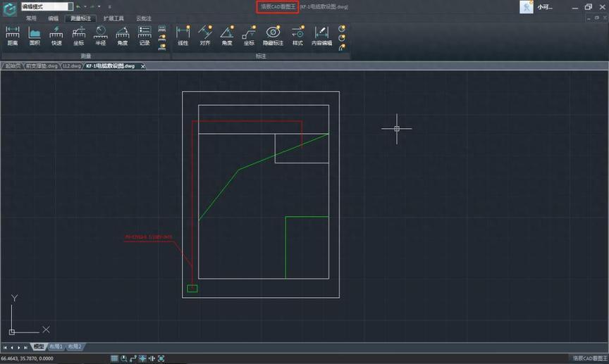The width and height of the screenshot is (609, 364).
Task: Select the 距离 distance measurement tool
Action: coord(12,35)
